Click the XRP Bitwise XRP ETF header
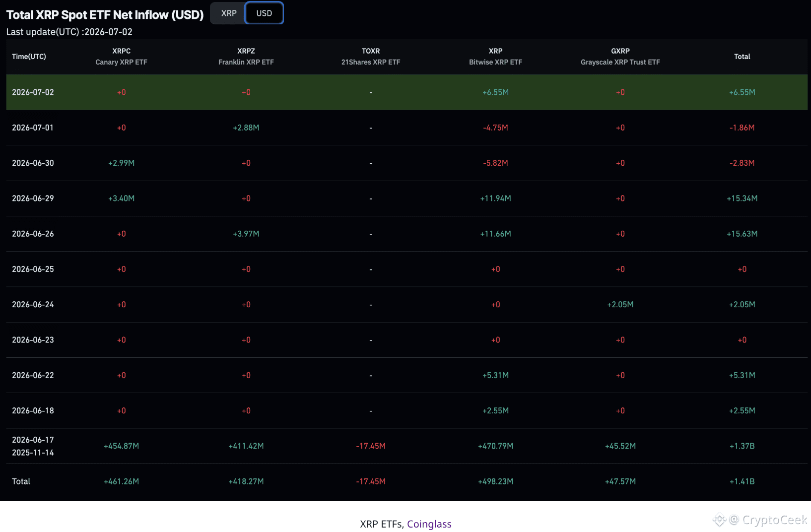 495,57
